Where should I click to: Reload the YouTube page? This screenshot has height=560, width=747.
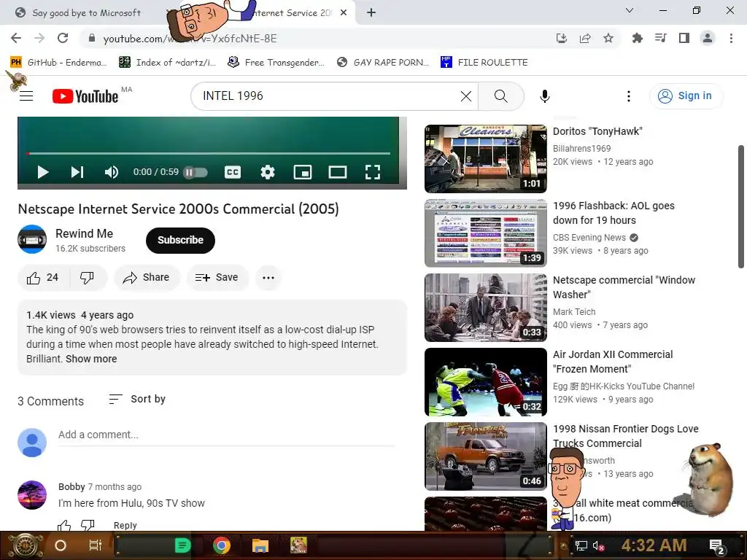(63, 38)
